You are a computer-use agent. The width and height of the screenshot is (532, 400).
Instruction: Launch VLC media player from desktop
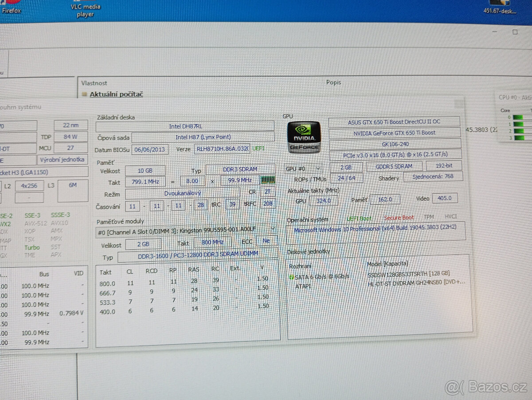[x=85, y=9]
